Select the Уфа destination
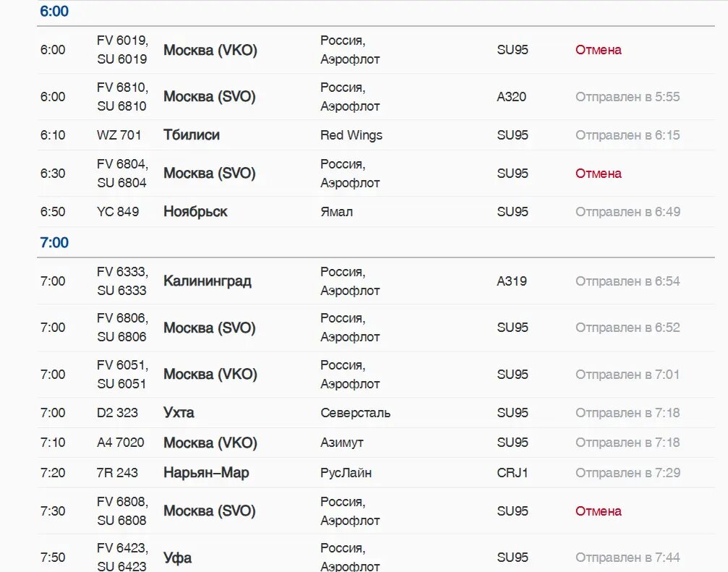728x572 pixels. [x=177, y=558]
